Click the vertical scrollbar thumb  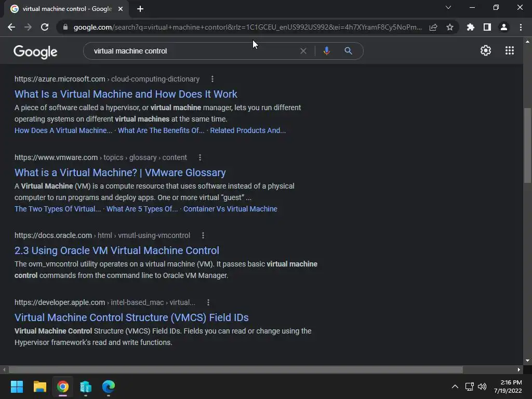click(x=527, y=145)
